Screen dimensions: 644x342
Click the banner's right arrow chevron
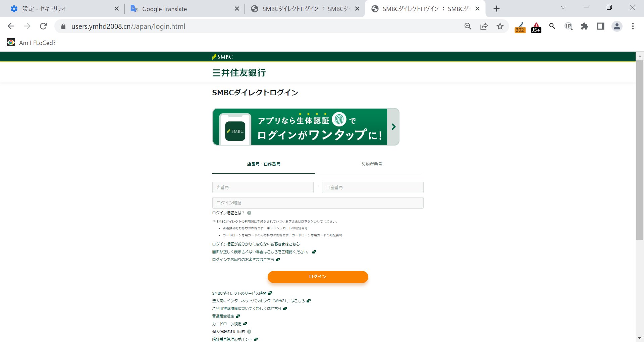tap(393, 127)
